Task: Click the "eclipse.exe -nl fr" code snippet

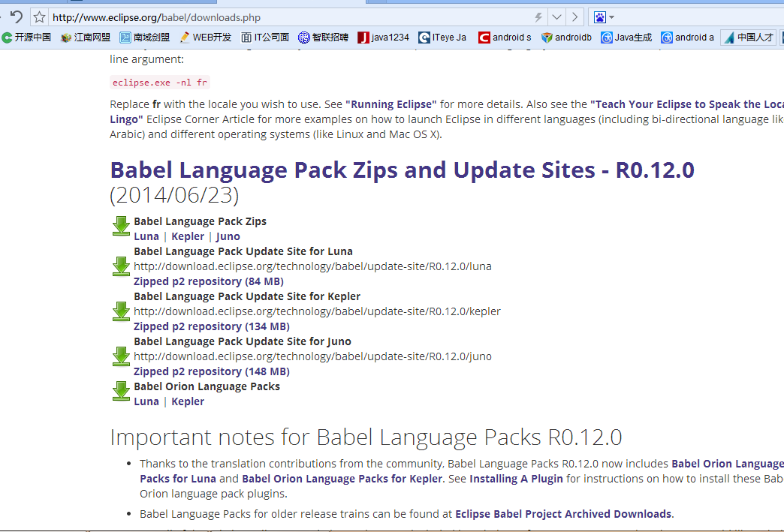Action: click(x=160, y=83)
